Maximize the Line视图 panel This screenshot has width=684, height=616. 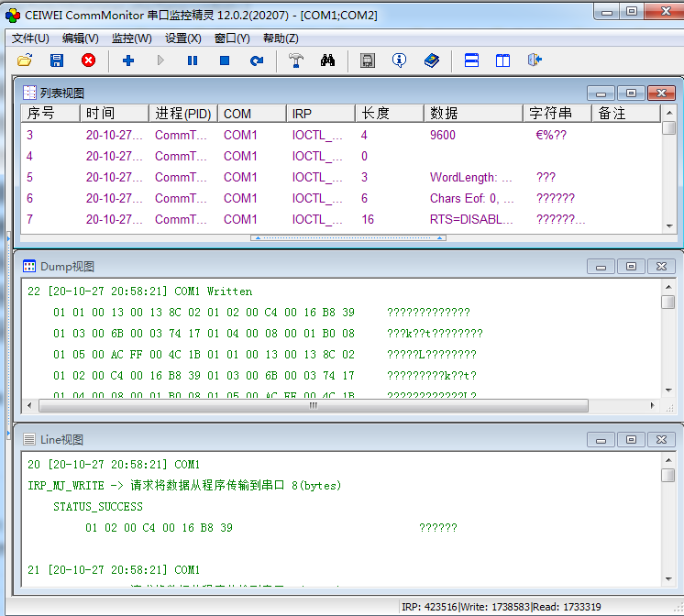pos(631,439)
